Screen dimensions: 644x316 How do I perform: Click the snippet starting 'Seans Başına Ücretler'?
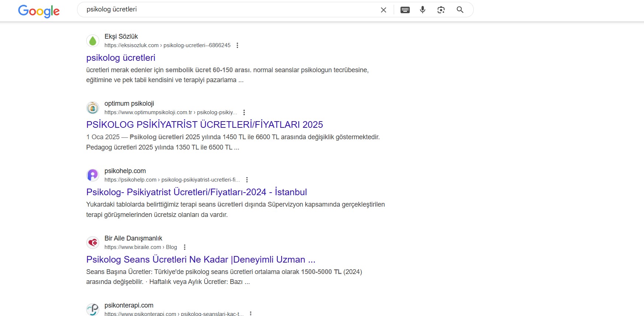tap(224, 277)
